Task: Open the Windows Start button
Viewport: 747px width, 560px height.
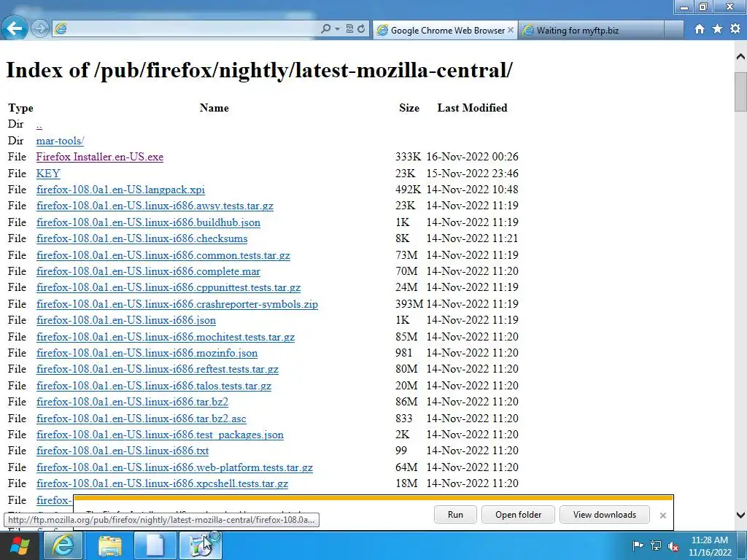Action: 20,545
